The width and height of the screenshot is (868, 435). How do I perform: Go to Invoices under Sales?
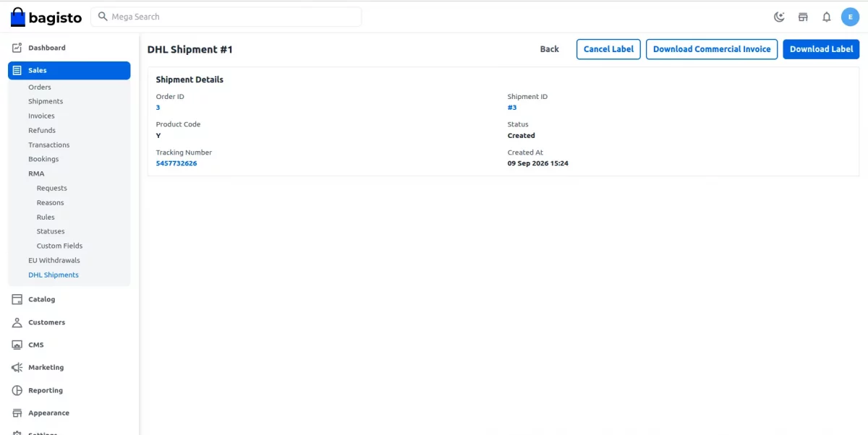(41, 116)
